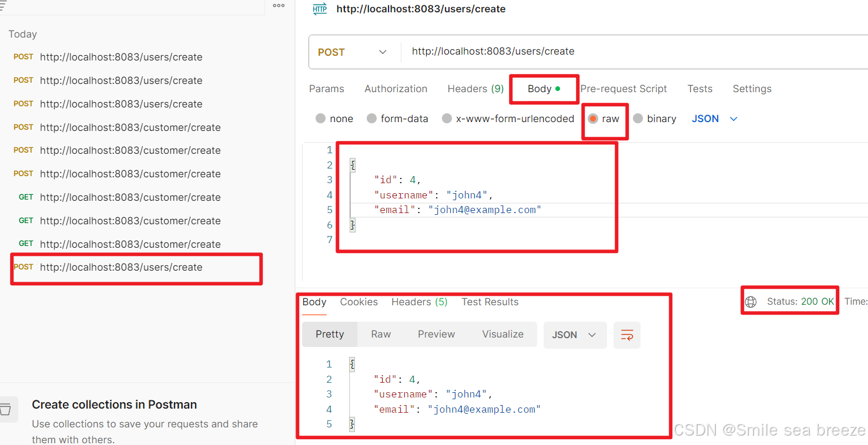Open the request Headers (9) tab

tap(476, 89)
